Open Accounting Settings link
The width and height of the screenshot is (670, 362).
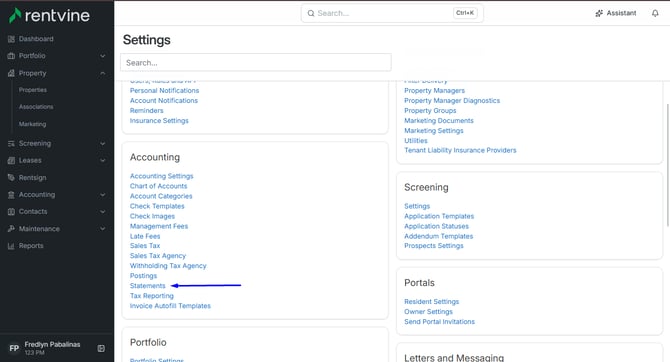[162, 176]
